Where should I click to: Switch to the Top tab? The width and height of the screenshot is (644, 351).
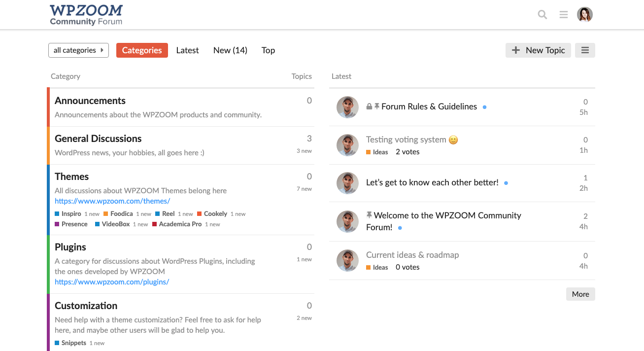click(x=268, y=50)
